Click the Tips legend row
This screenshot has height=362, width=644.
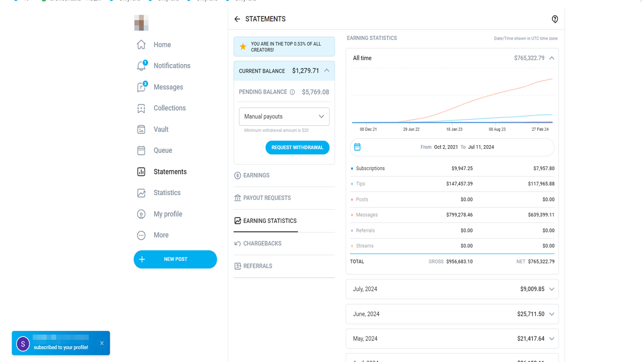452,184
